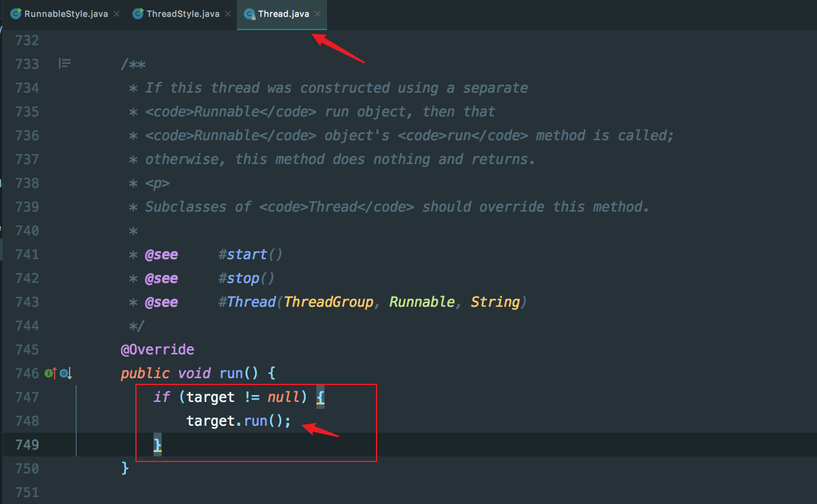817x504 pixels.
Task: Click the RunnableStyle.java class file icon
Action: pyautogui.click(x=16, y=14)
